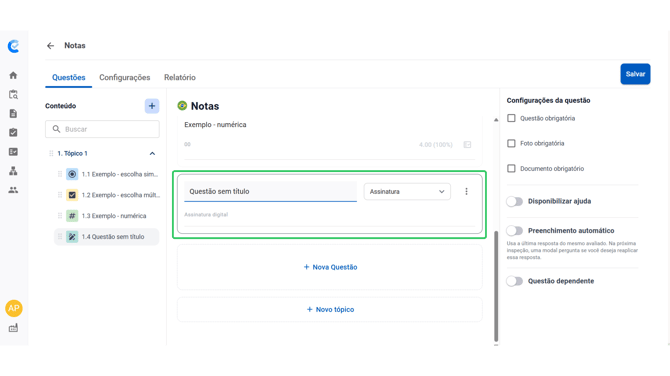Open the document icon in sidebar

point(13,114)
